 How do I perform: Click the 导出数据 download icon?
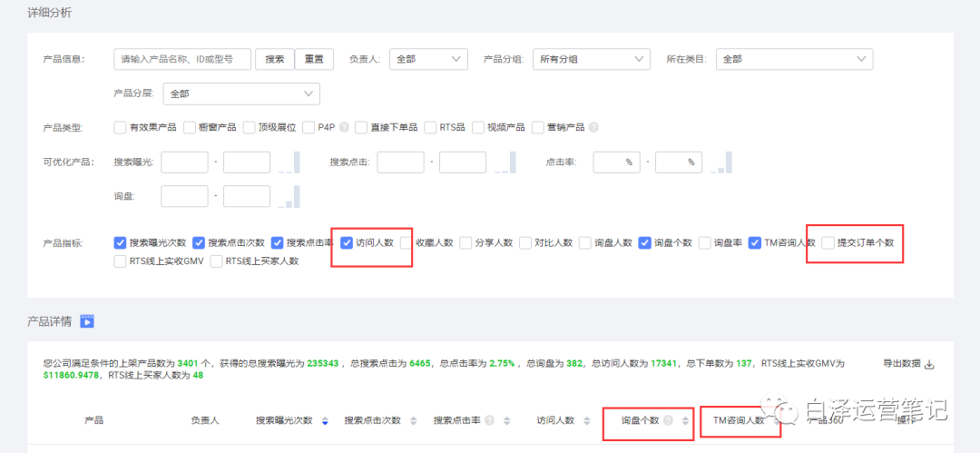(x=929, y=364)
